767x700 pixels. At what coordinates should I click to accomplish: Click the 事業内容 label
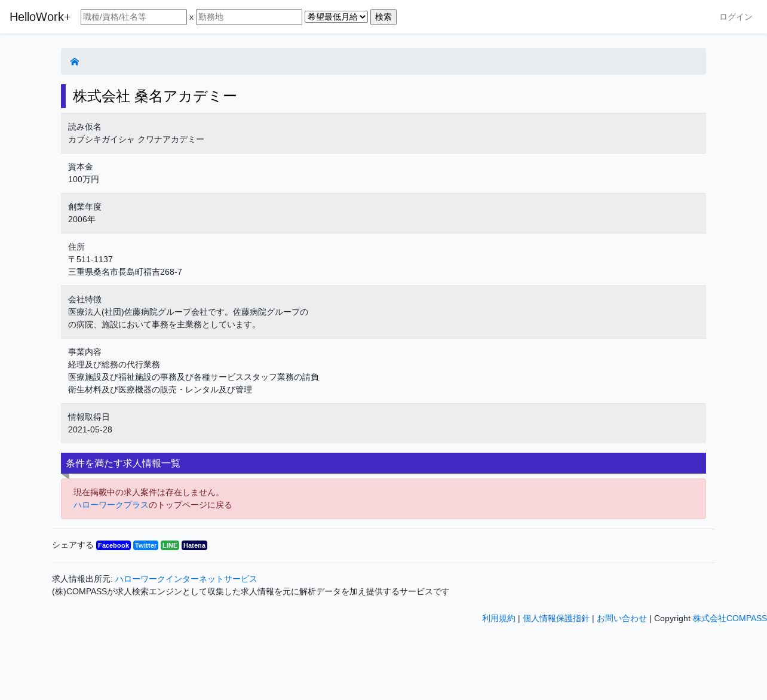85,352
